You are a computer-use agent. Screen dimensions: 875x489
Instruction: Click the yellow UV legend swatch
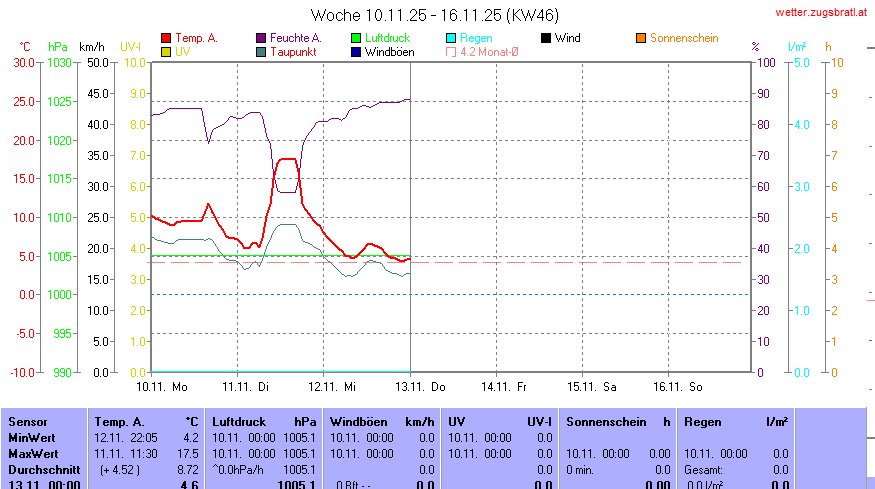pyautogui.click(x=166, y=51)
